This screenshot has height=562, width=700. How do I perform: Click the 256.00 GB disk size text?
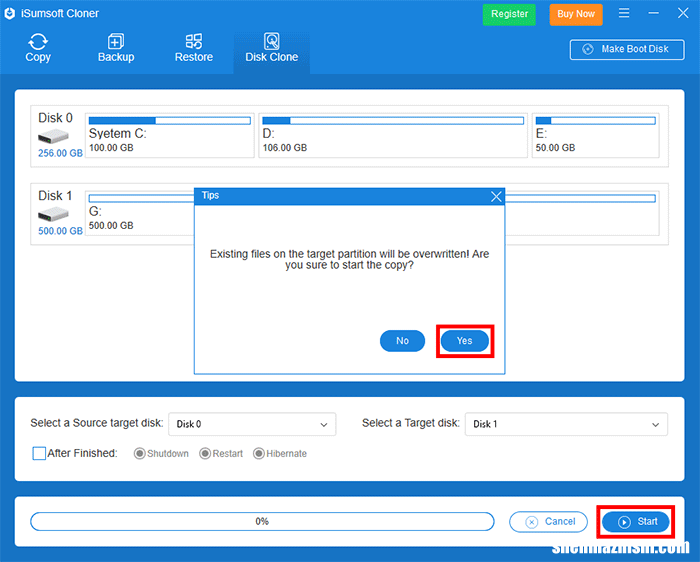[60, 153]
